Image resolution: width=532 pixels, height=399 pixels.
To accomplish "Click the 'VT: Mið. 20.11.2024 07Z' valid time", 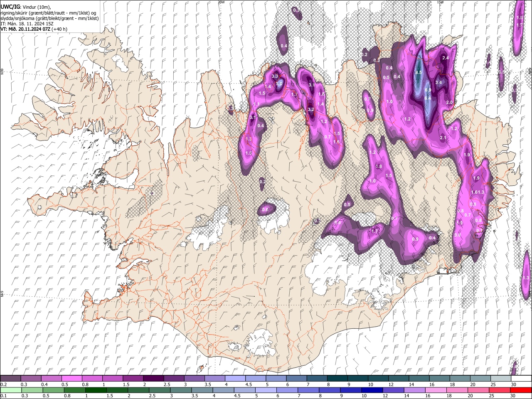I will coord(26,29).
